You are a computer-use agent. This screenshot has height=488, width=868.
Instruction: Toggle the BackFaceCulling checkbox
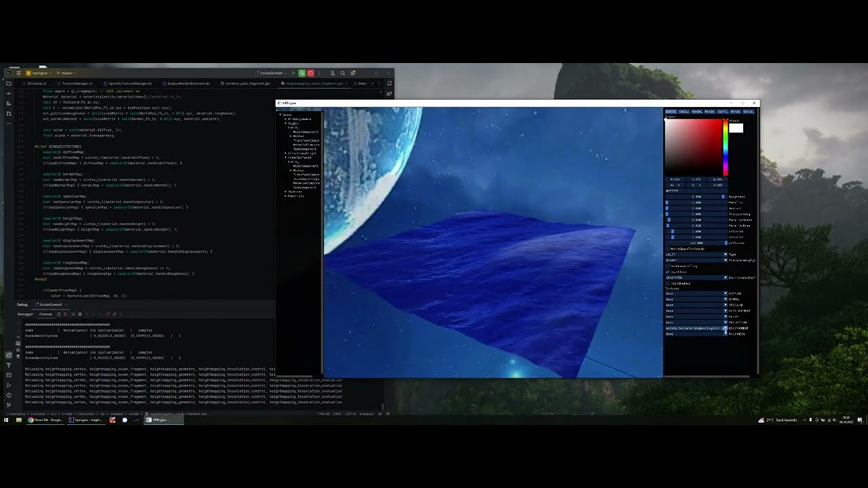[668, 266]
